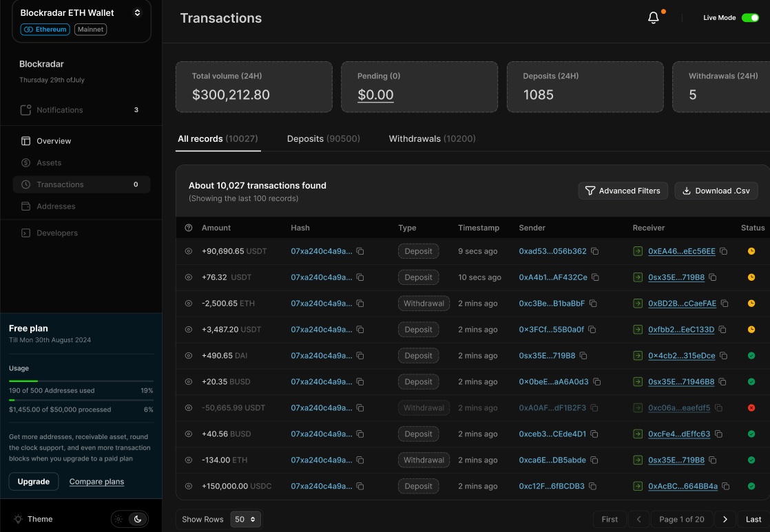The height and width of the screenshot is (532, 770).
Task: Toggle the Live Mode switch
Action: coord(750,18)
